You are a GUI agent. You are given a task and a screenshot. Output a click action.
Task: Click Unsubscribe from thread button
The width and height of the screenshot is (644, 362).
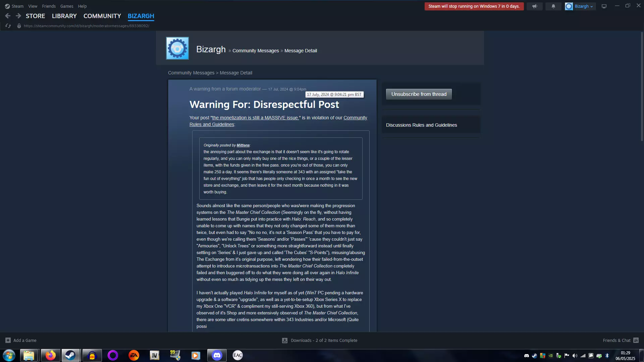(419, 94)
